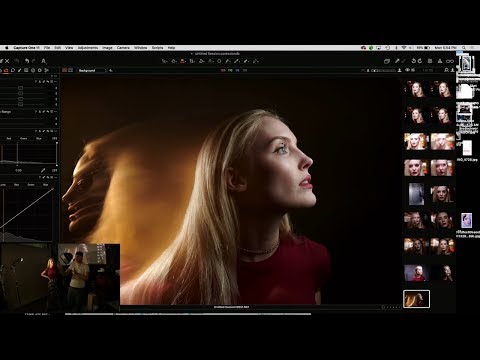Screen dimensions: 480x360
Task: Open the Camera menu
Action: (x=123, y=48)
